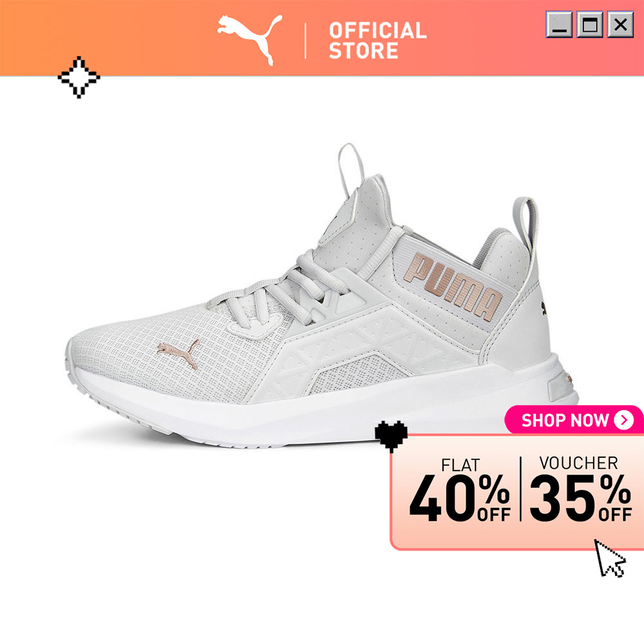Click the black pixel heart icon
The width and height of the screenshot is (644, 644).
coord(391,436)
